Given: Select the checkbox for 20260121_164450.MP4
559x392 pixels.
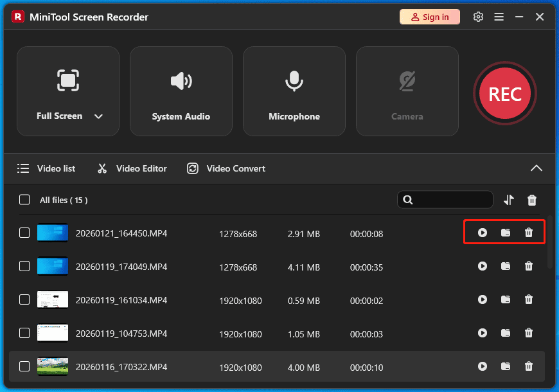Looking at the screenshot, I should coord(24,233).
